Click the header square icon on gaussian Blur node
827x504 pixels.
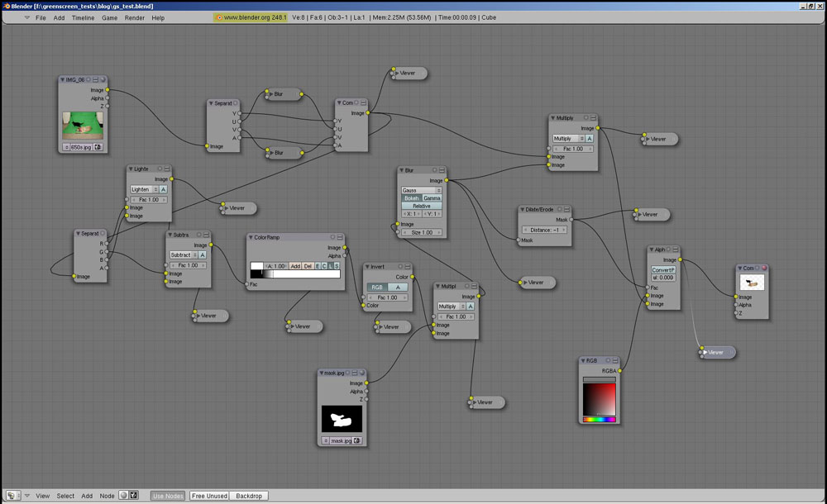click(442, 170)
